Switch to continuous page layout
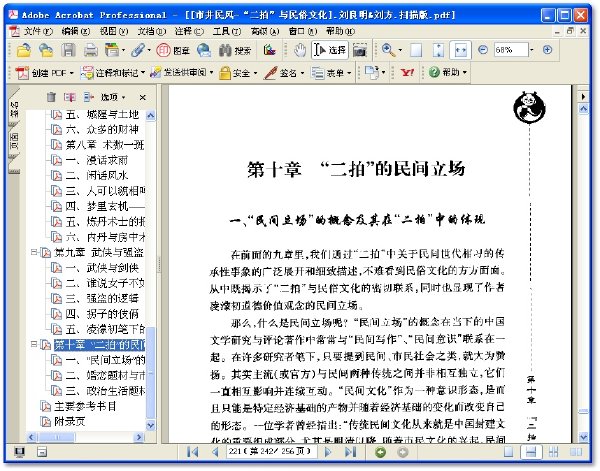The width and height of the screenshot is (600, 471). (x=531, y=452)
